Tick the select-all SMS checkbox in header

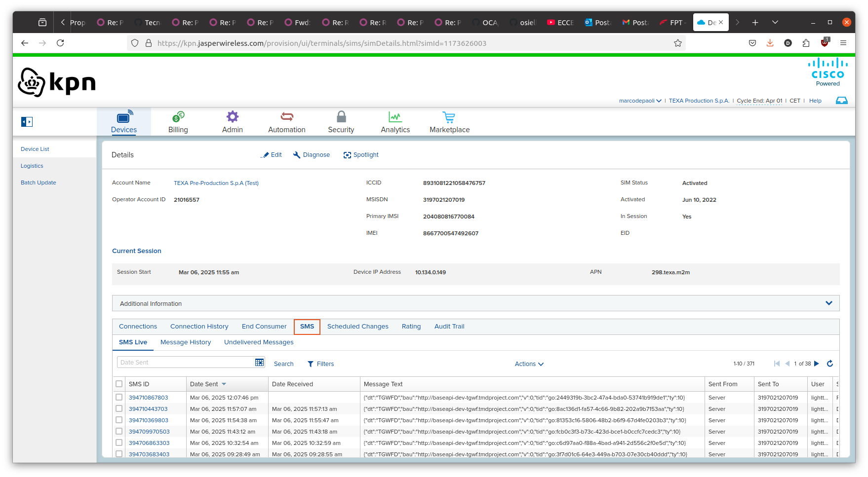(119, 384)
